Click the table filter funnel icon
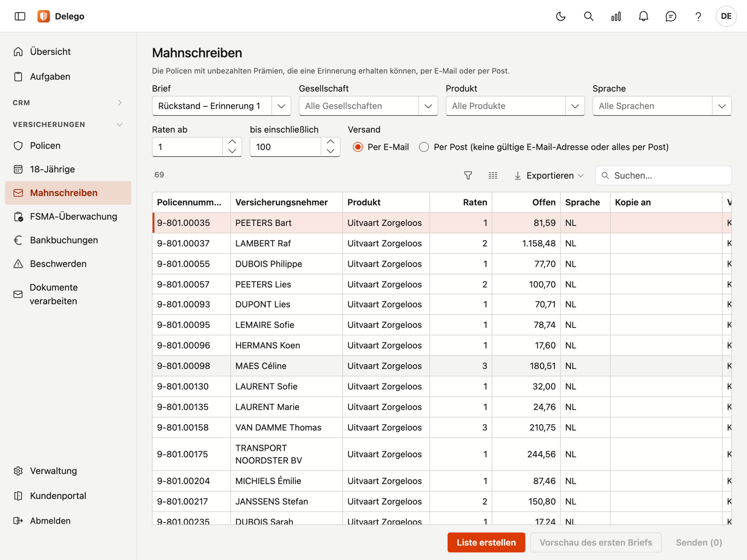Image resolution: width=747 pixels, height=560 pixels. pyautogui.click(x=468, y=175)
